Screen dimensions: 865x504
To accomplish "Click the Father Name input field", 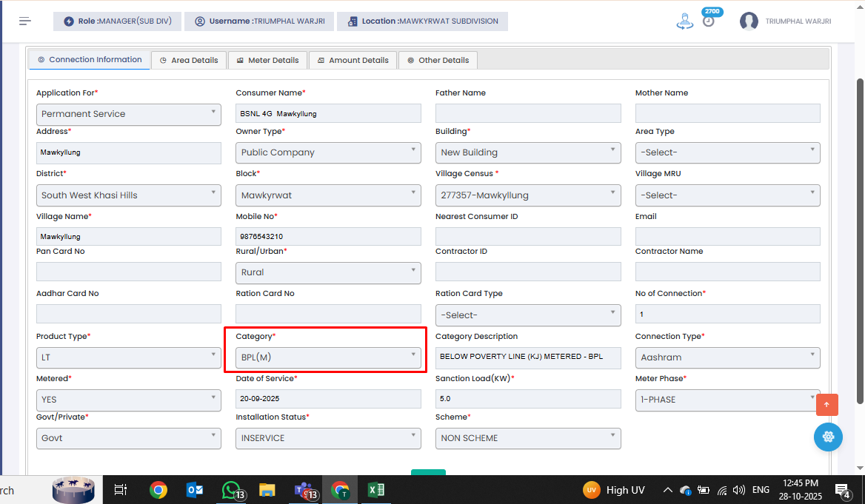I will (x=528, y=113).
